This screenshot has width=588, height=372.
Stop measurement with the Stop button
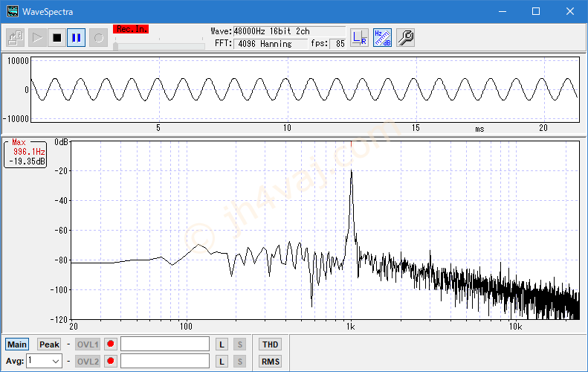(57, 37)
